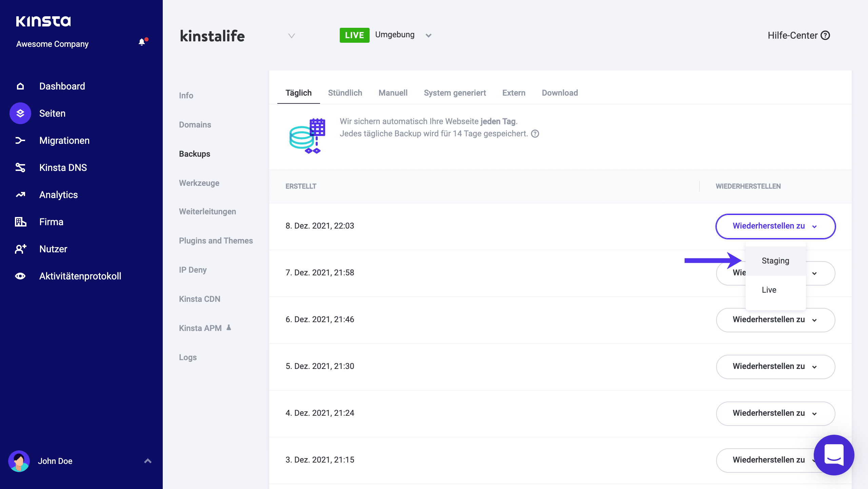Image resolution: width=868 pixels, height=489 pixels.
Task: Expand the kinstalife site selector chevron
Action: tap(291, 36)
